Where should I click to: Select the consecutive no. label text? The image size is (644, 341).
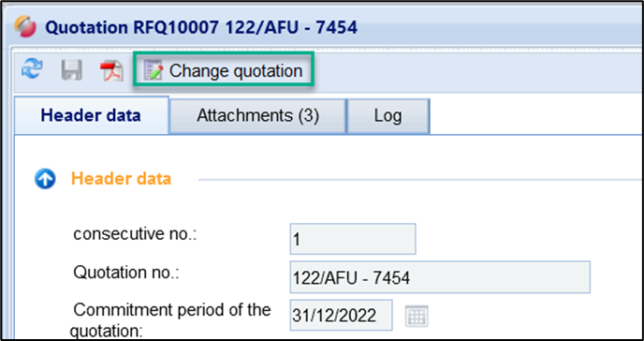click(135, 234)
